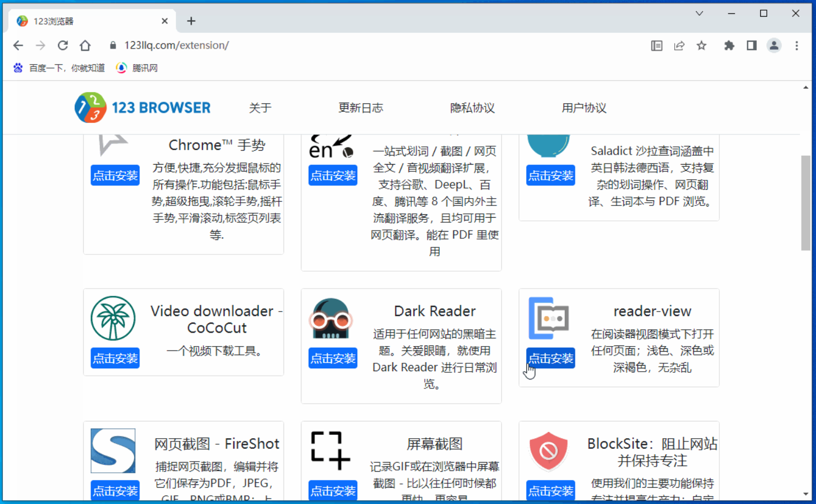This screenshot has height=504, width=816.
Task: Click the address bar URL
Action: [x=176, y=45]
